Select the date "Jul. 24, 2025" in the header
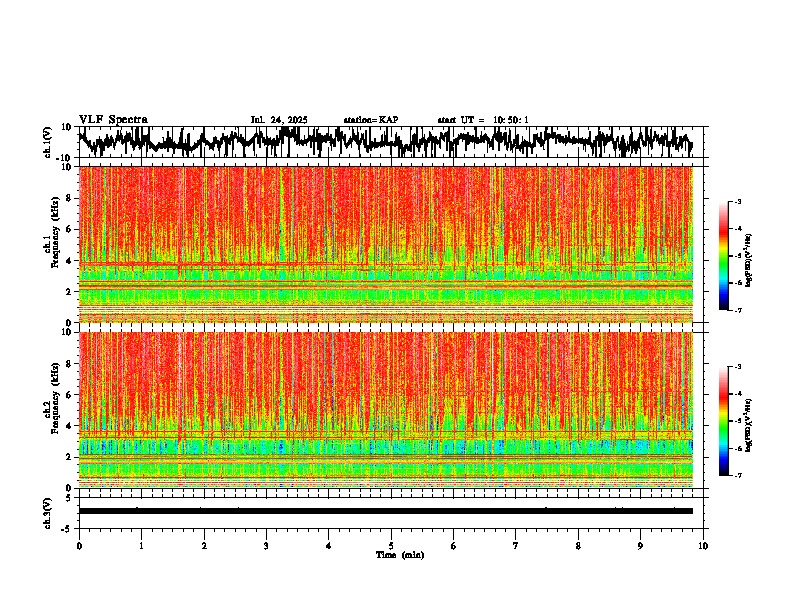The height and width of the screenshot is (612, 792). (279, 120)
